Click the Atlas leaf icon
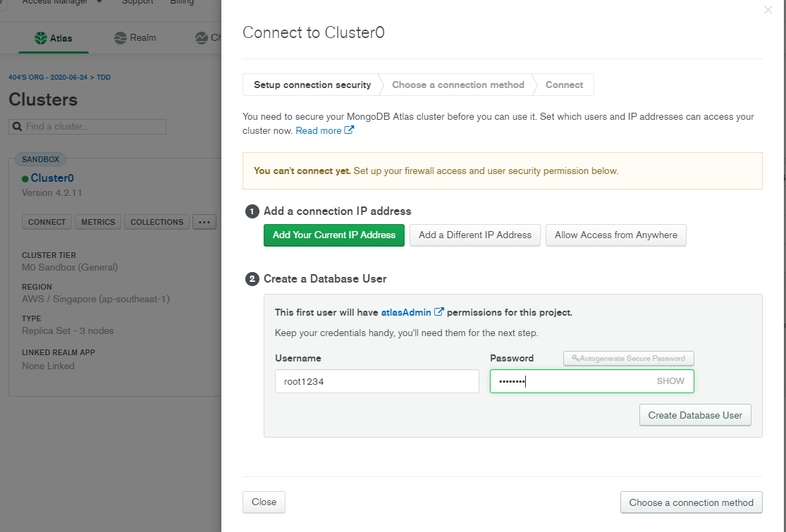Viewport: 786px width, 532px height. [x=42, y=38]
